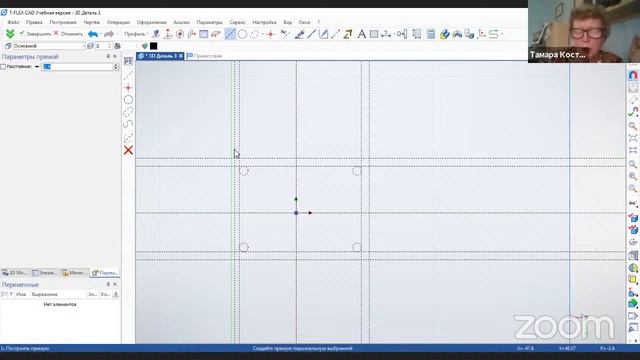Close the 3D Деталь 3 tab

tap(181, 56)
